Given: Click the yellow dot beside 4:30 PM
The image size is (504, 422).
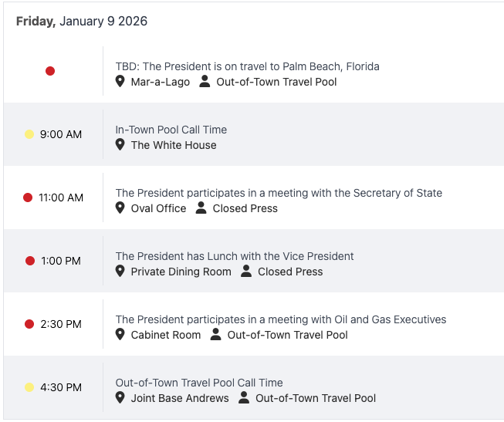Looking at the screenshot, I should point(29,387).
